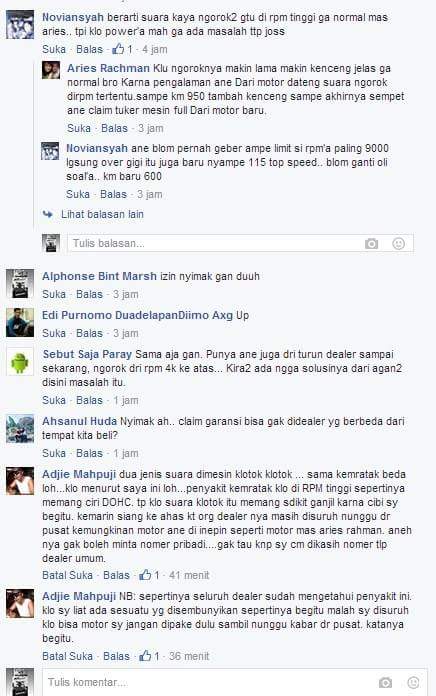Click Balas under Ahsanul Huda comment
Image resolution: width=436 pixels, height=696 pixels.
(89, 453)
